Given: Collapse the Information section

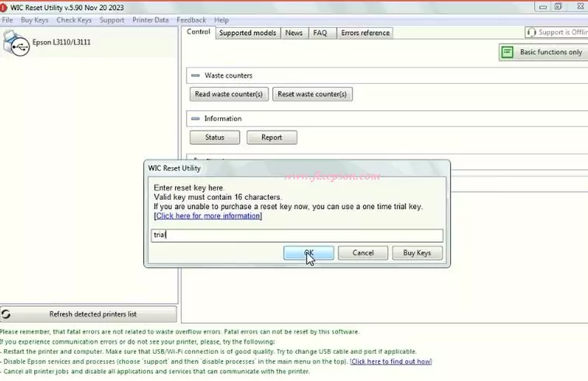Looking at the screenshot, I should click(x=195, y=119).
